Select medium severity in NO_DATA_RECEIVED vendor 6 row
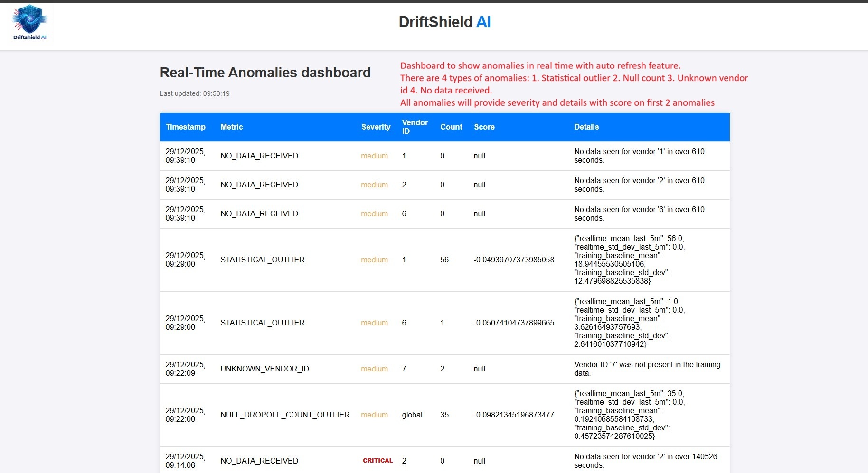The height and width of the screenshot is (473, 868). click(374, 213)
